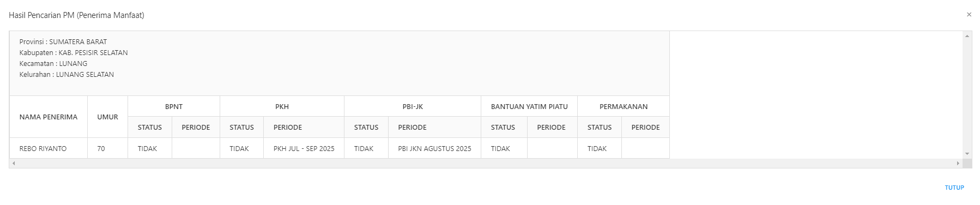
Task: Click the PKH JUL - SEP 2025 cell
Action: pyautogui.click(x=304, y=148)
